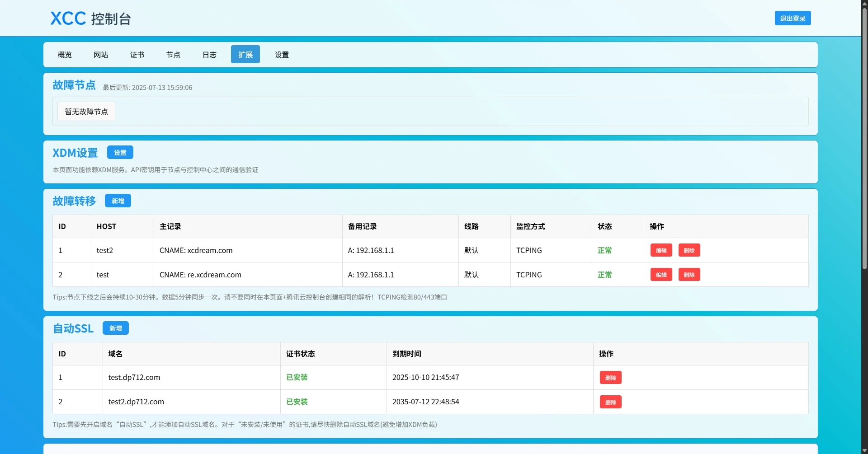
Task: Delete SSL domain test2.dp712.com
Action: click(x=610, y=402)
